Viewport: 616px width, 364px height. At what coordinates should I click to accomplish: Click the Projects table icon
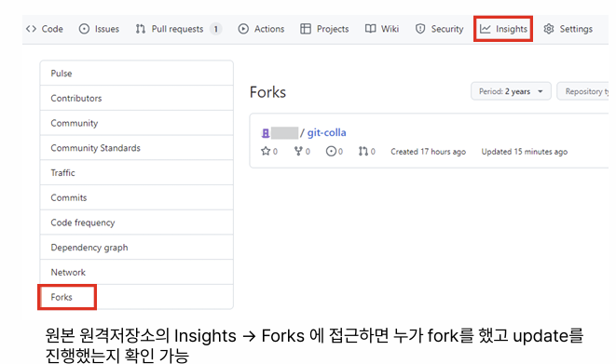pyautogui.click(x=306, y=29)
